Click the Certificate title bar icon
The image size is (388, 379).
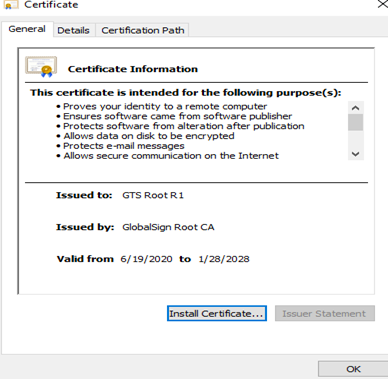(10, 5)
